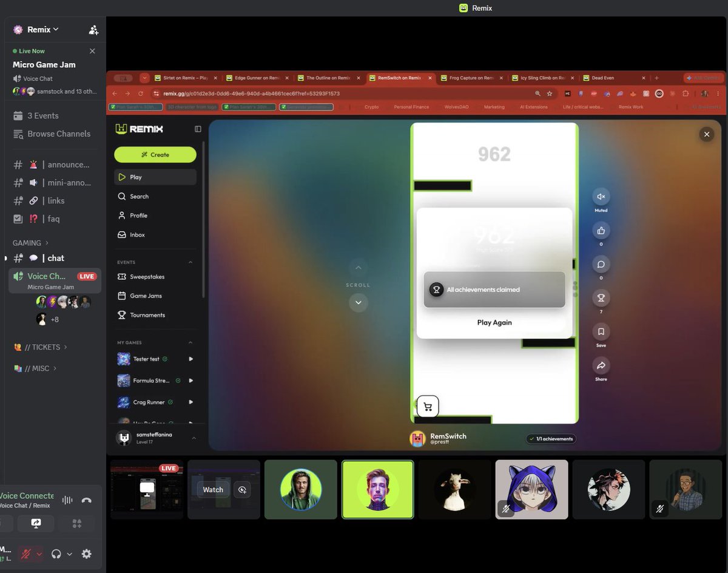Open Browse Channels in Discord sidebar
This screenshot has width=728, height=573.
pyautogui.click(x=51, y=134)
